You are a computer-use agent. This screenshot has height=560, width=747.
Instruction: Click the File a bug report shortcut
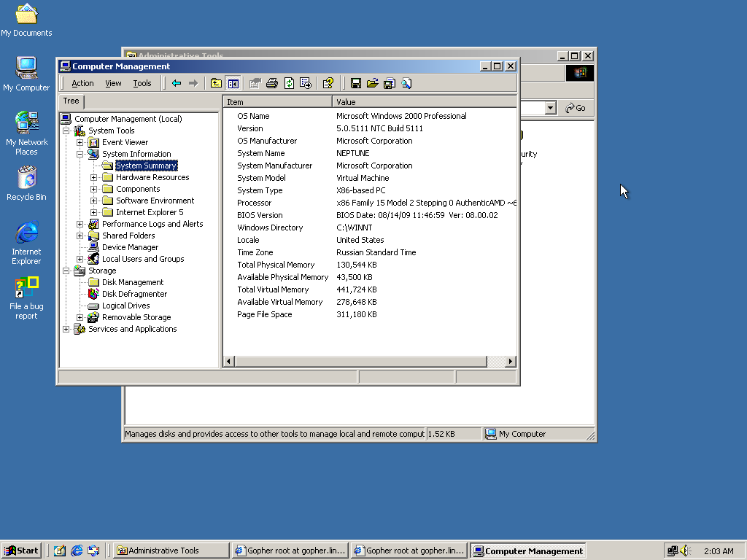click(x=26, y=298)
